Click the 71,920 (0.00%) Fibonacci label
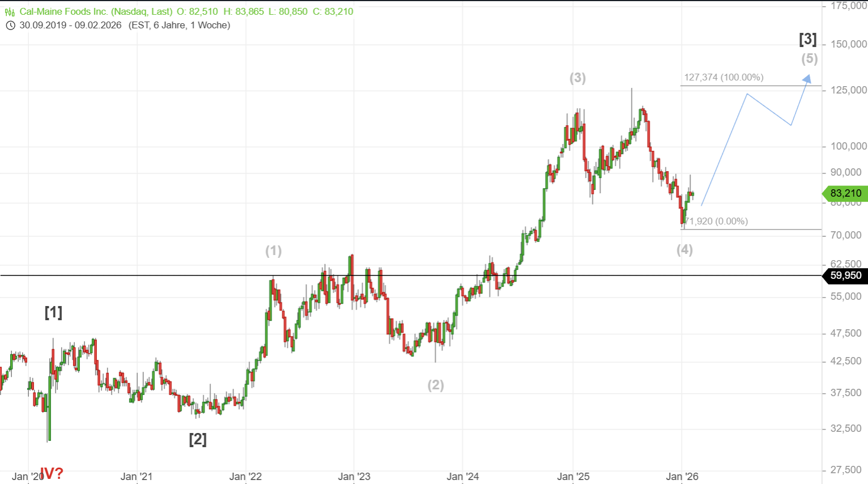 pyautogui.click(x=717, y=221)
